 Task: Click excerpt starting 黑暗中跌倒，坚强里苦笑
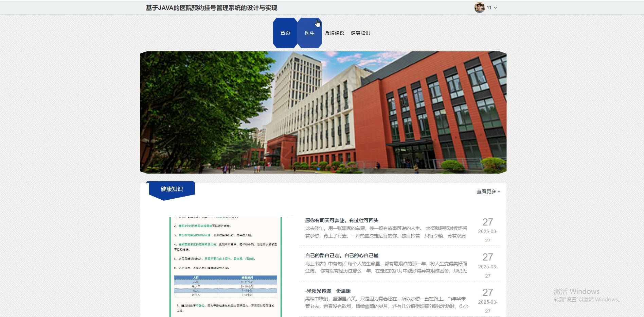387,302
